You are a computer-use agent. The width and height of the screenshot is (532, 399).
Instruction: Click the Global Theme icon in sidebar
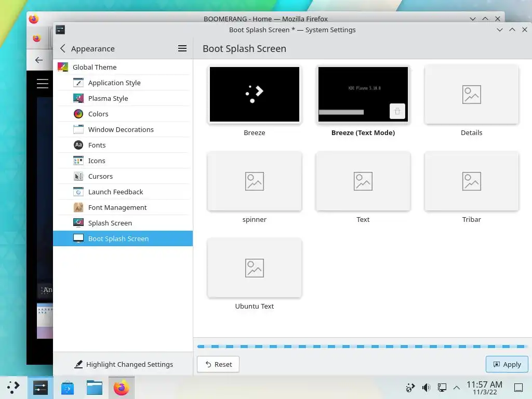click(63, 67)
